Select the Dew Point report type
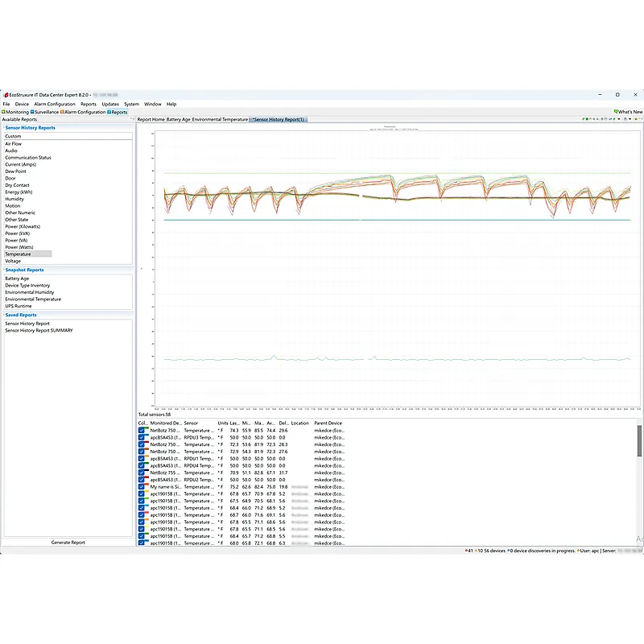This screenshot has height=644, width=644. (15, 171)
